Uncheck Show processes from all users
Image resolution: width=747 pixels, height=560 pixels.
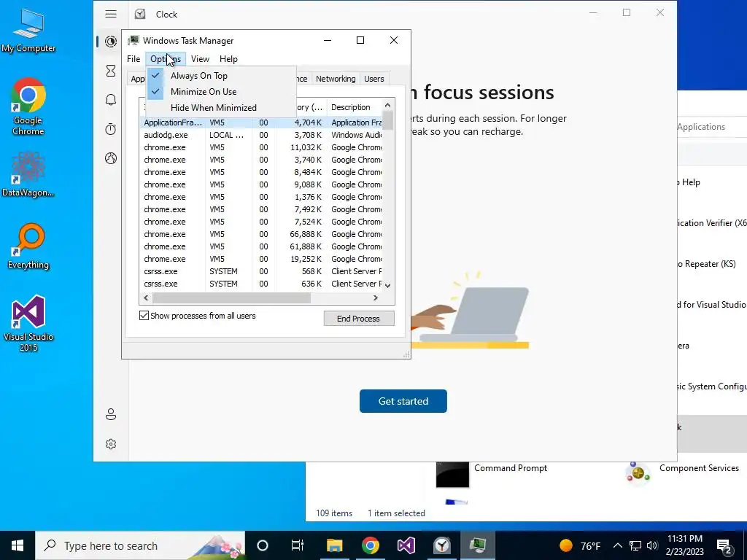click(x=144, y=315)
